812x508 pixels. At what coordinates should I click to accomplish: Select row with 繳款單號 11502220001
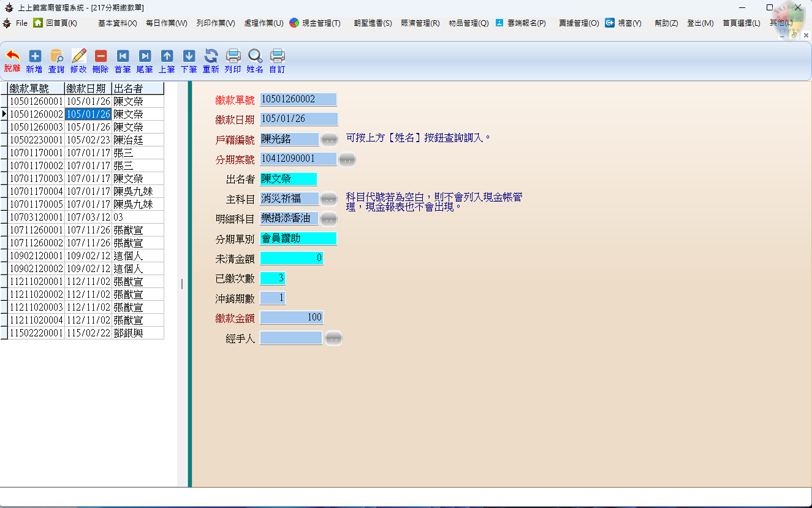point(36,333)
